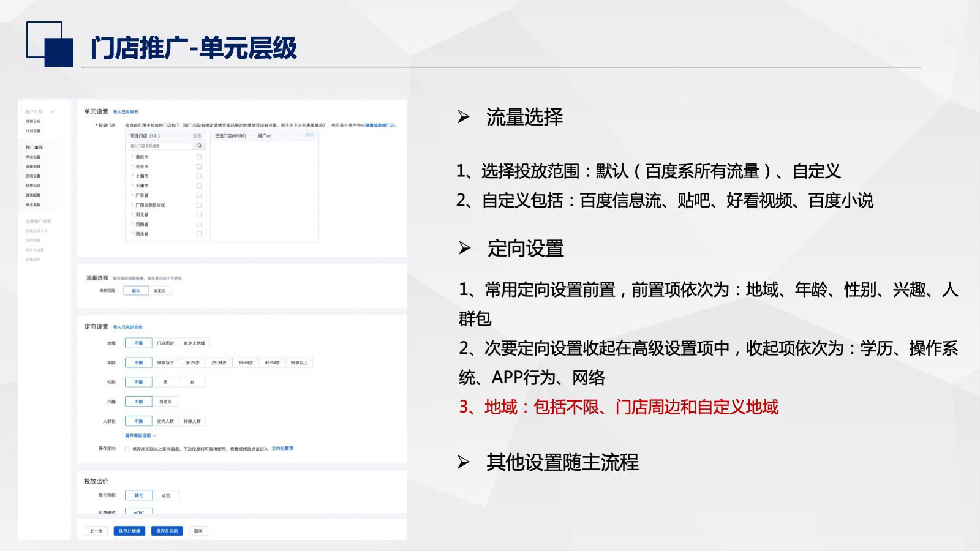Click the 导入已有定向包 link
The width and height of the screenshot is (980, 551).
127,328
